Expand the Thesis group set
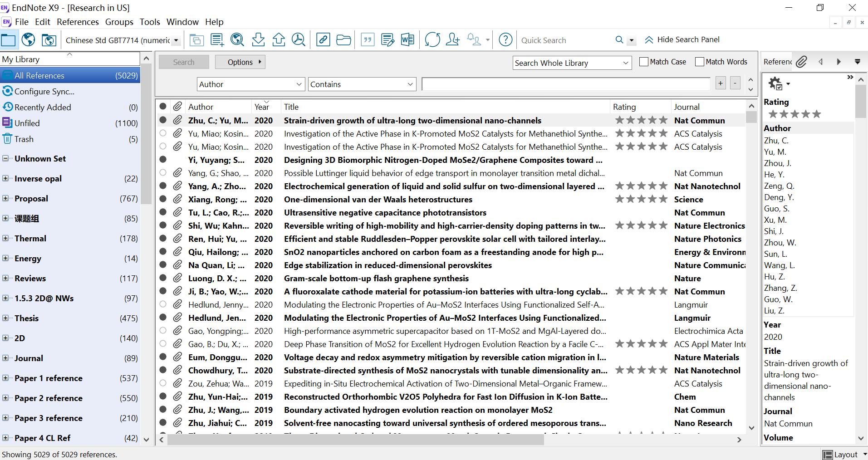Viewport: 868px width, 460px height. 5,318
